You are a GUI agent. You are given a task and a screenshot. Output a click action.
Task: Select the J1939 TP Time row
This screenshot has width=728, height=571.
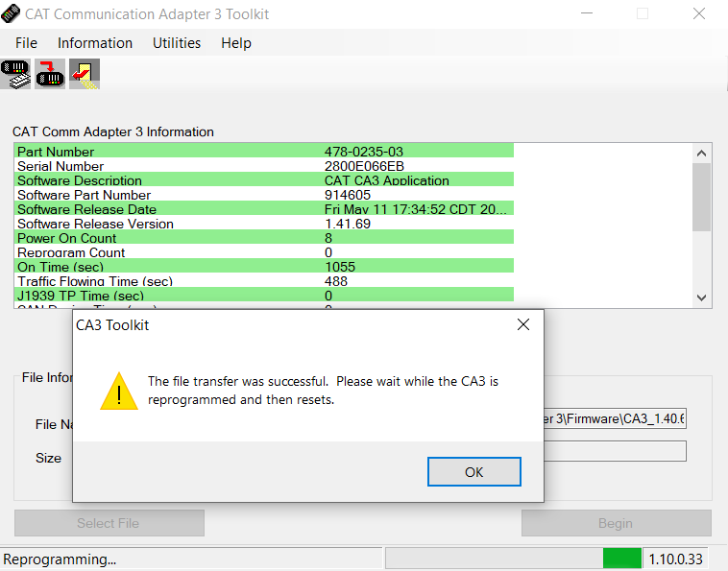264,295
